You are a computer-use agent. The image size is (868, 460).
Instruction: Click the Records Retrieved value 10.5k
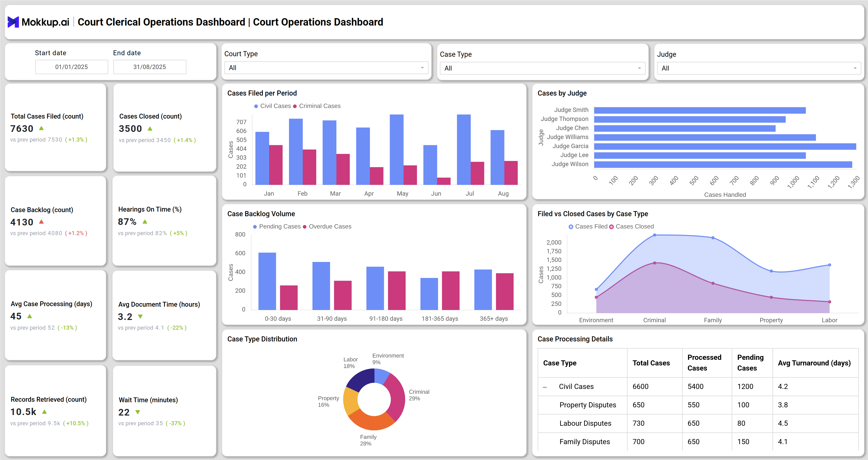point(23,412)
